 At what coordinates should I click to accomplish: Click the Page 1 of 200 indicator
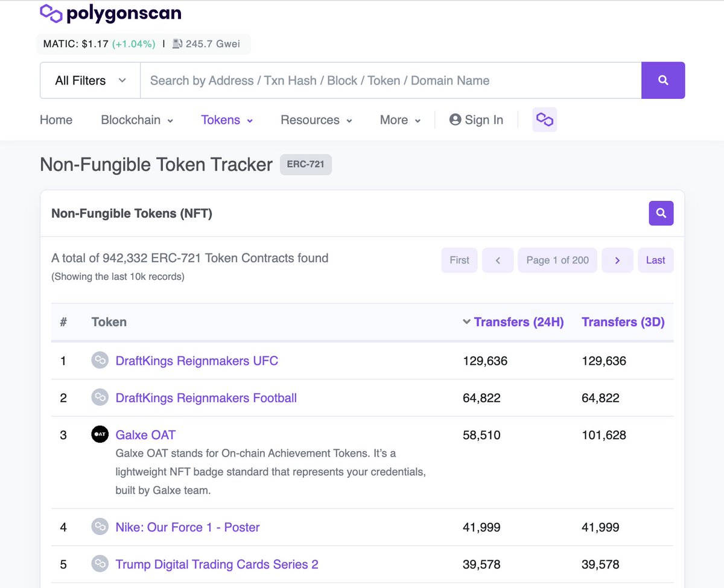[x=557, y=260]
